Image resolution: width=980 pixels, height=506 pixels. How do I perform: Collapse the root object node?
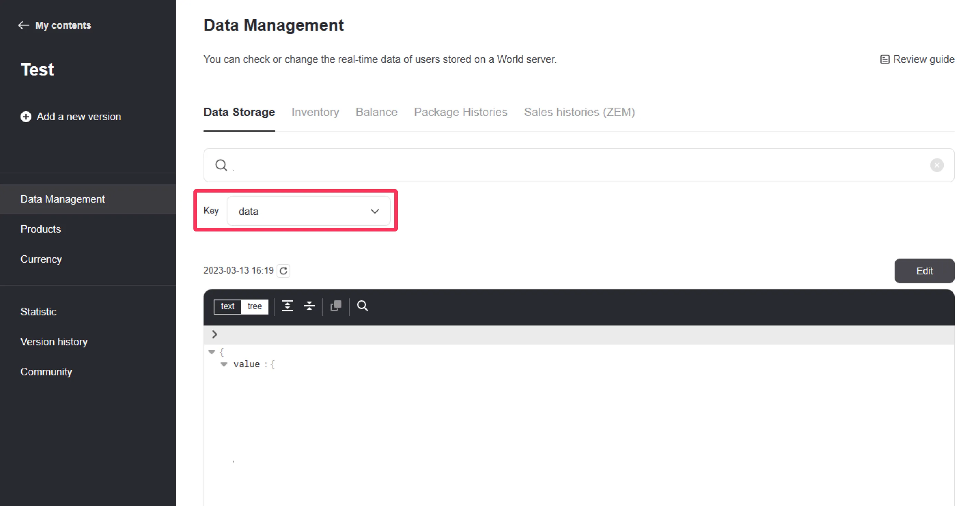pos(212,352)
